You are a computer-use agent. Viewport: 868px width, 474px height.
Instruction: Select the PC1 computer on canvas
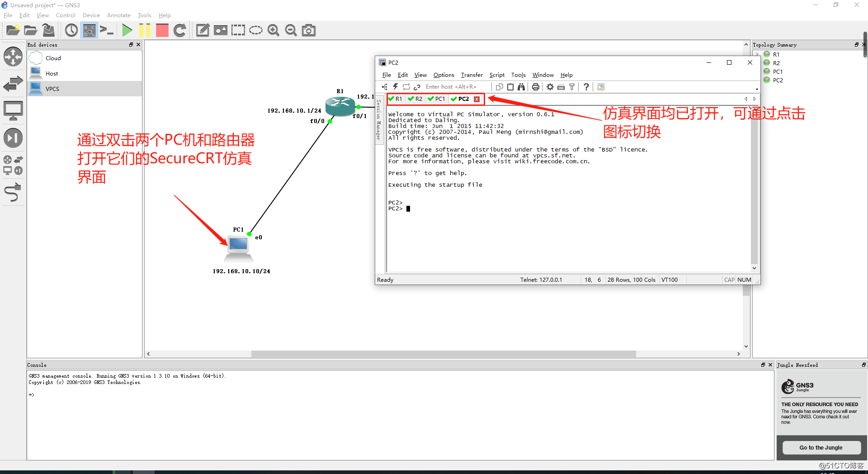[x=239, y=249]
